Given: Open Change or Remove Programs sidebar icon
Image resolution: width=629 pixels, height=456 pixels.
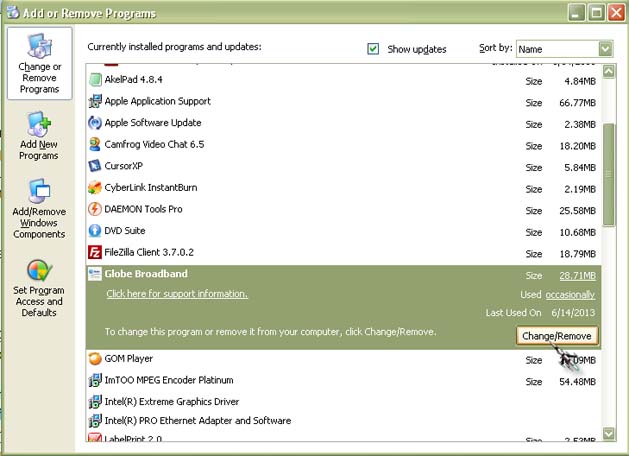Looking at the screenshot, I should (x=39, y=46).
